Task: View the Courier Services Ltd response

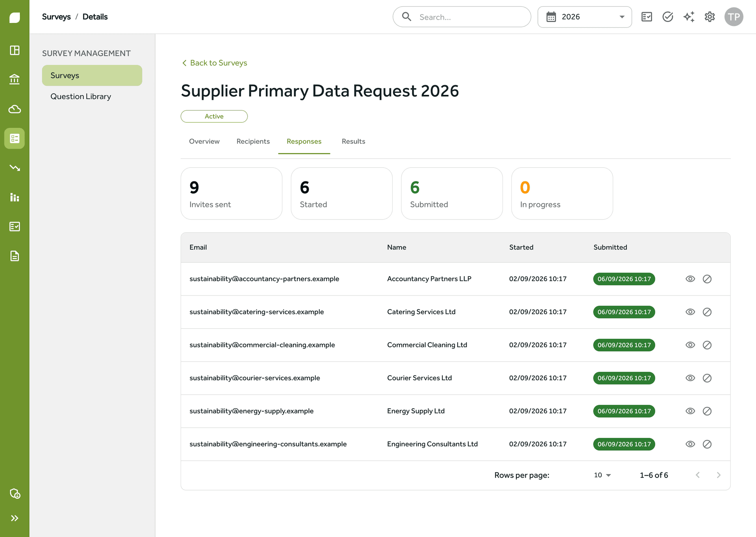Action: (x=690, y=378)
